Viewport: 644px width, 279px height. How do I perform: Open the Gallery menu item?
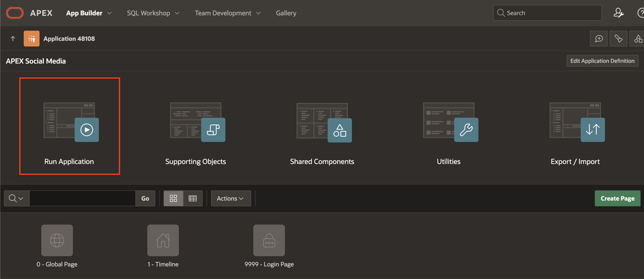[286, 13]
